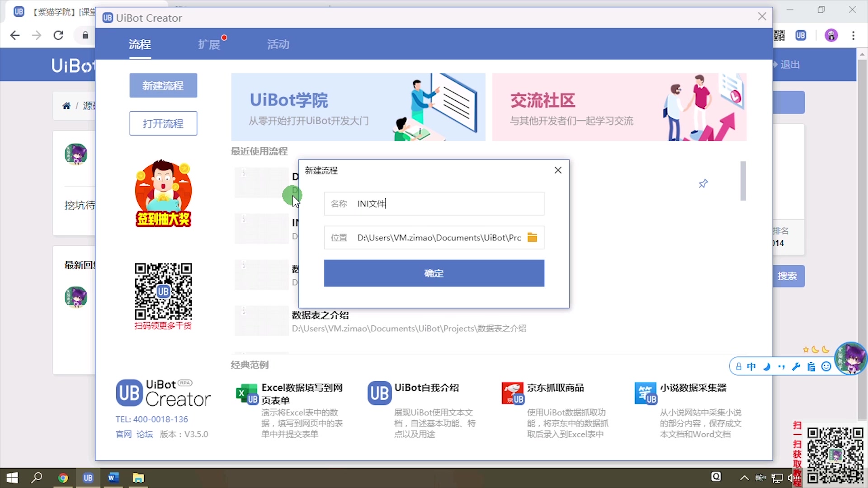Viewport: 868px width, 488px height.
Task: Toggle Chinese/English punctuation on the IME bar
Action: pos(782,366)
